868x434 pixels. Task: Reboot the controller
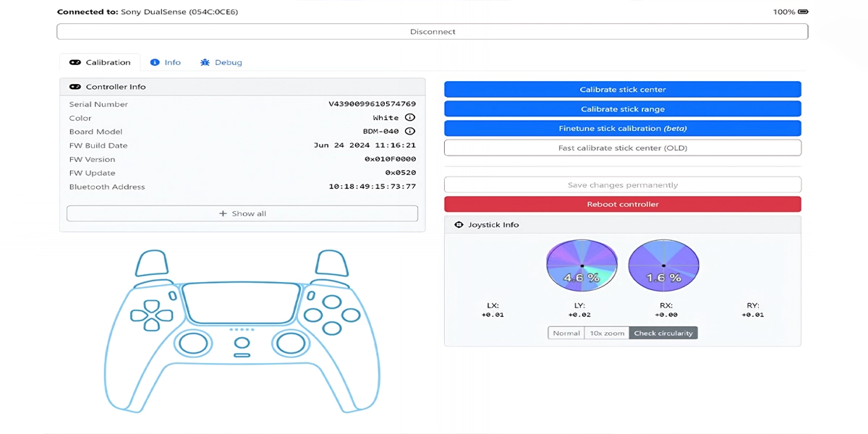point(623,204)
